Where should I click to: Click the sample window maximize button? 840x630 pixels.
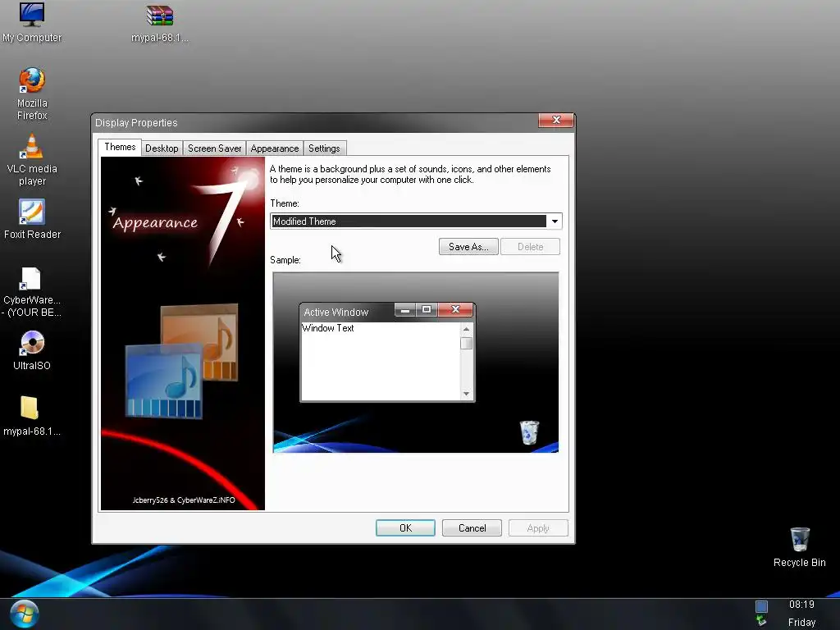427,309
